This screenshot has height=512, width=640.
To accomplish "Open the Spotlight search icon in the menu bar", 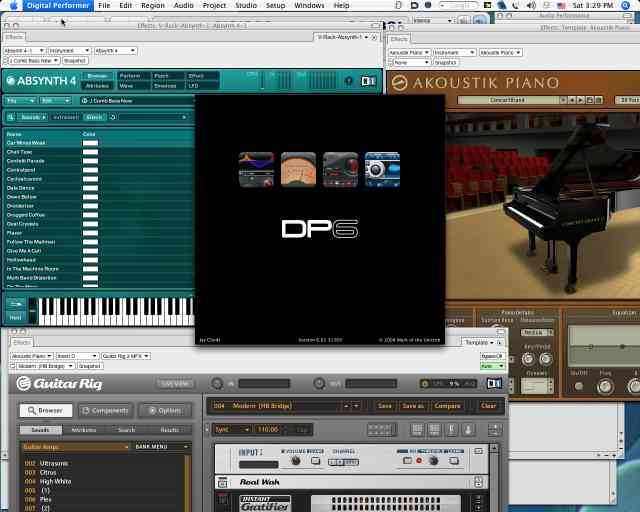I will coord(625,5).
